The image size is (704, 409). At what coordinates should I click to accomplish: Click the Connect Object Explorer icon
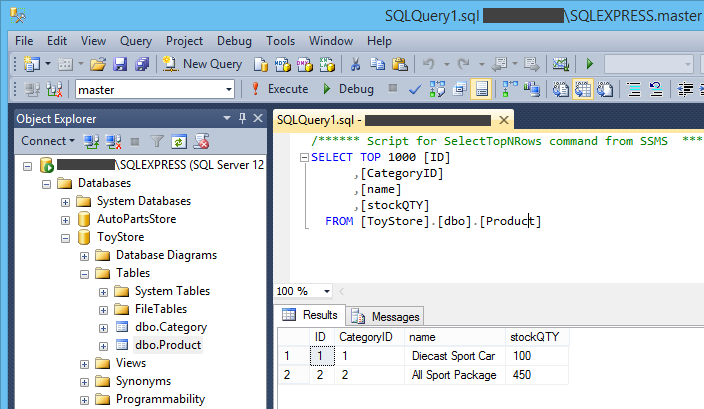click(x=91, y=142)
